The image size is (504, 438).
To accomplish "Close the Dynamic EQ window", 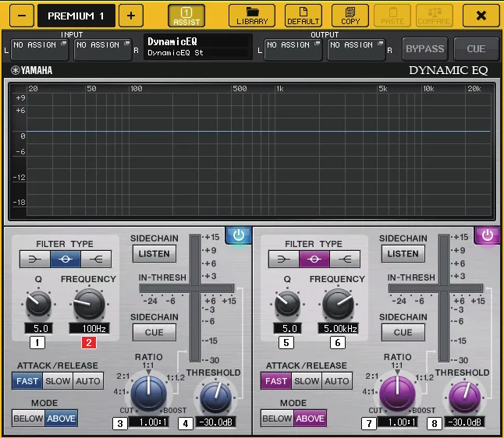I will pyautogui.click(x=481, y=16).
